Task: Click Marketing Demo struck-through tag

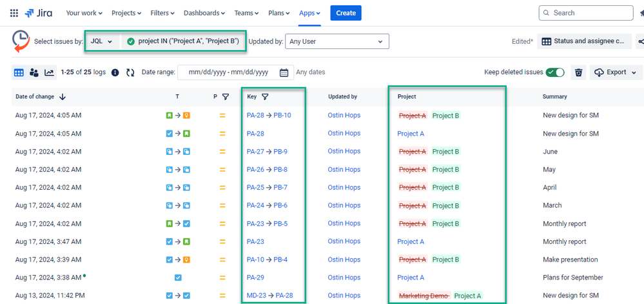Action: tap(424, 296)
